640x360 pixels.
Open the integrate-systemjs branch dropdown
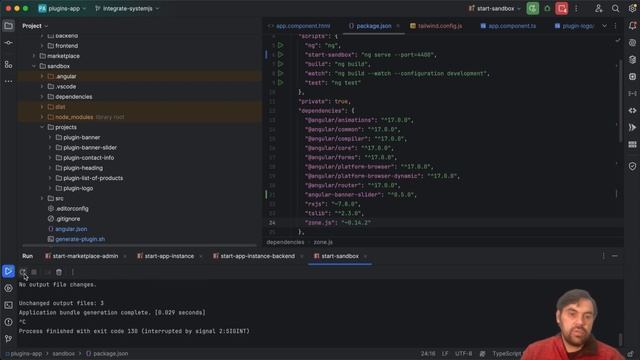pos(127,9)
